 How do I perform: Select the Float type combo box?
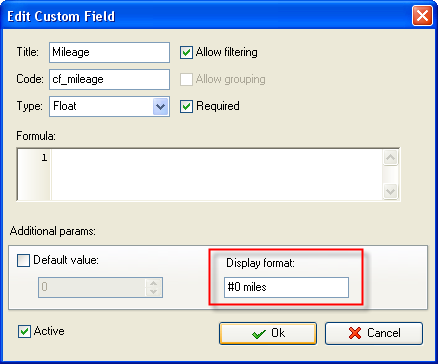(x=109, y=107)
